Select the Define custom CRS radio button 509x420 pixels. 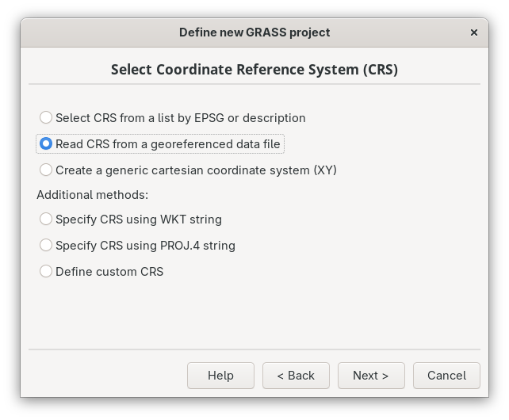pos(46,271)
